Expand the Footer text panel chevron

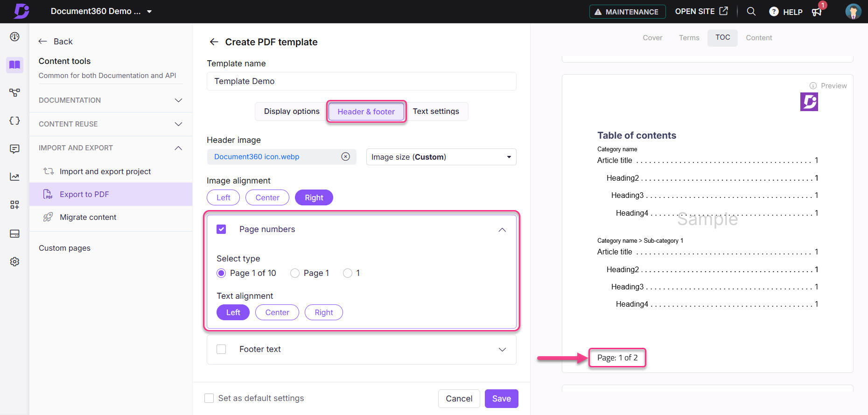(502, 350)
